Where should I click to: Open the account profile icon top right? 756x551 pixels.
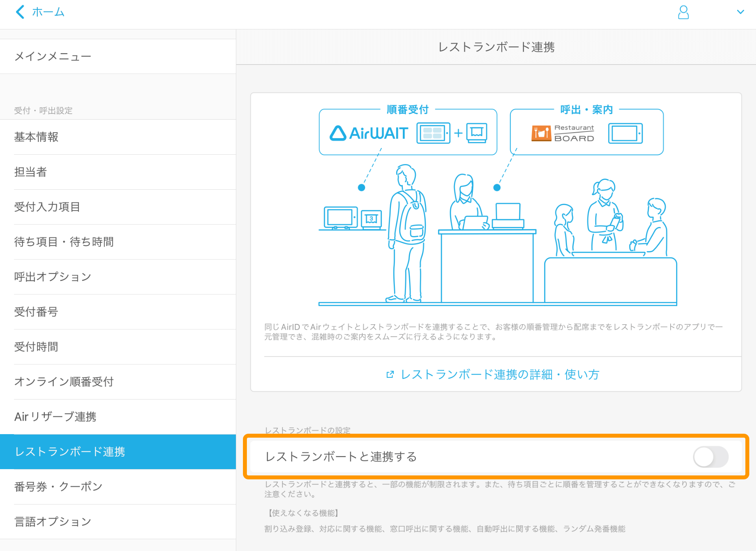pyautogui.click(x=683, y=13)
